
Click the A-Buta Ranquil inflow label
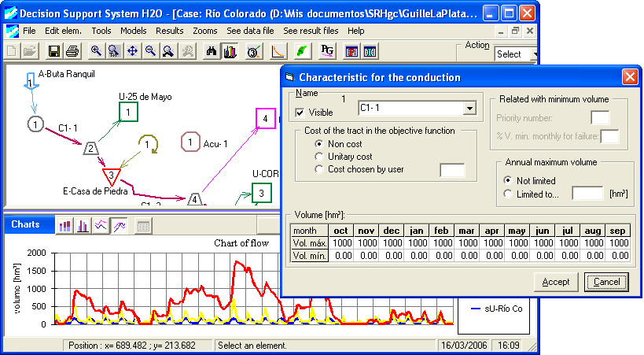[67, 74]
